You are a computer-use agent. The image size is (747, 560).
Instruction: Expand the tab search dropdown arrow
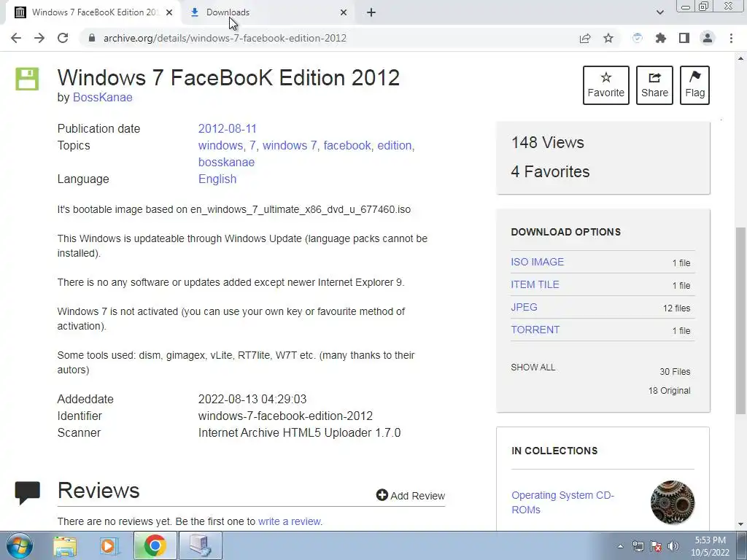coord(659,12)
